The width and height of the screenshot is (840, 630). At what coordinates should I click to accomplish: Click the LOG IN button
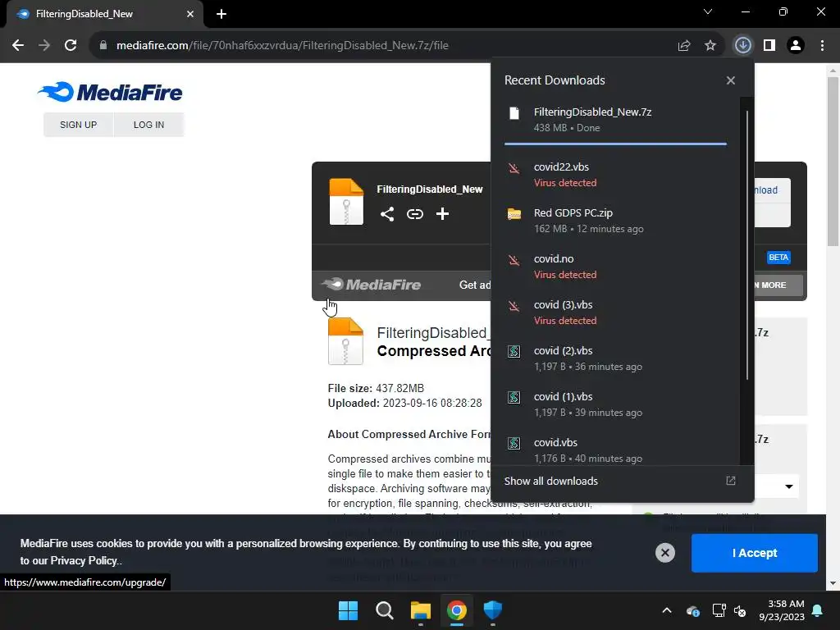coord(148,125)
